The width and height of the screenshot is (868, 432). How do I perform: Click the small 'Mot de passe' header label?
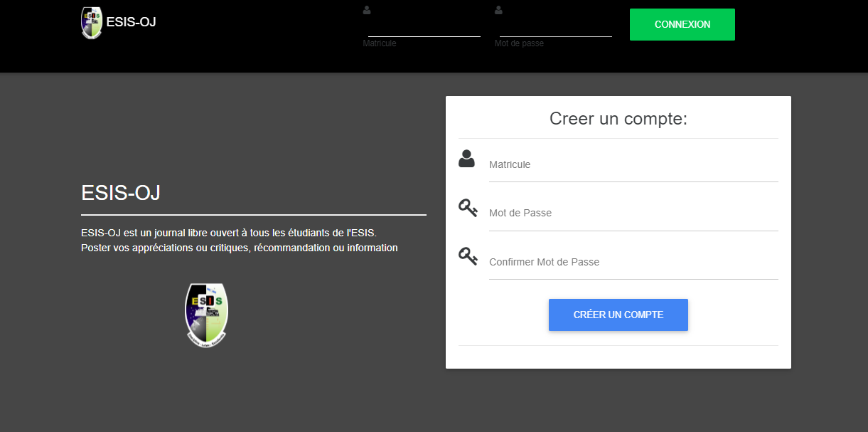(x=519, y=43)
